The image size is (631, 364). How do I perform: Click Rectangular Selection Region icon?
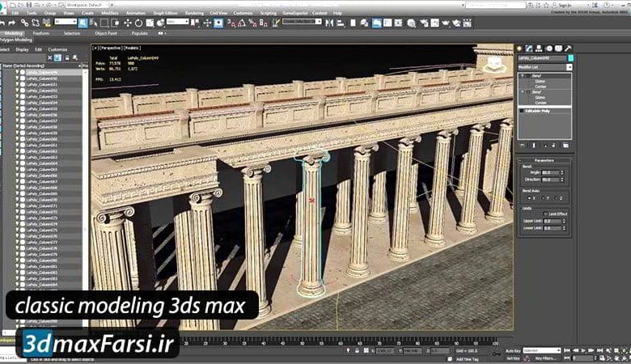pyautogui.click(x=104, y=23)
